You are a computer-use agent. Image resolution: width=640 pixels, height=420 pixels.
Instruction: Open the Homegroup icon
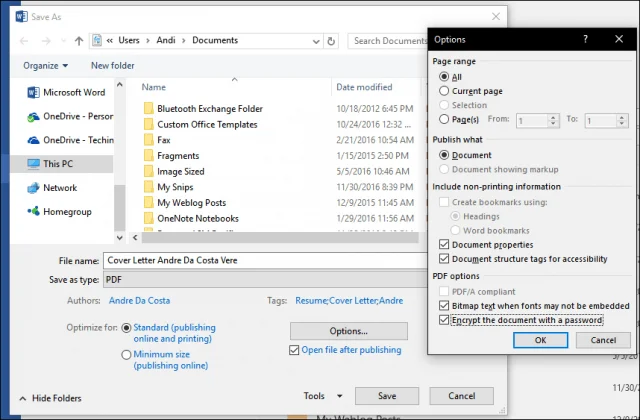pos(33,211)
